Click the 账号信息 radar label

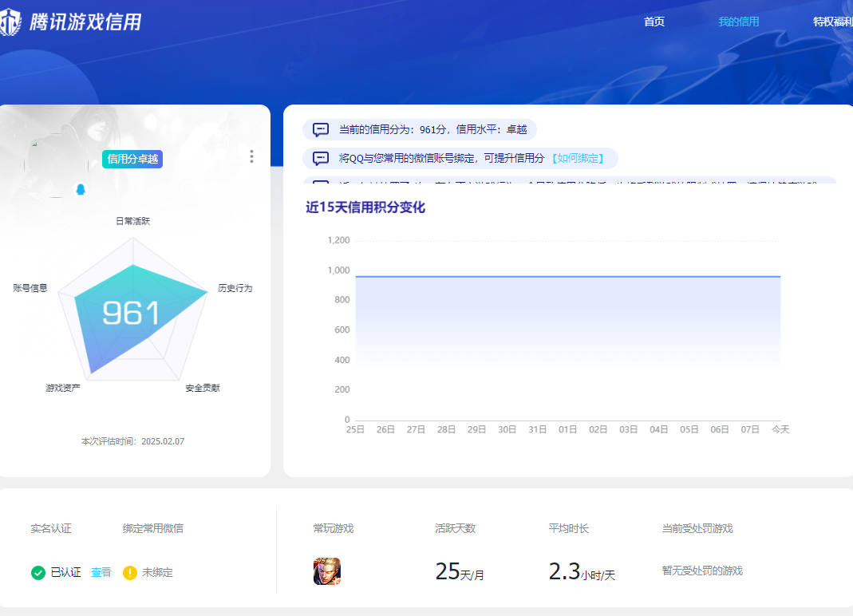[30, 288]
